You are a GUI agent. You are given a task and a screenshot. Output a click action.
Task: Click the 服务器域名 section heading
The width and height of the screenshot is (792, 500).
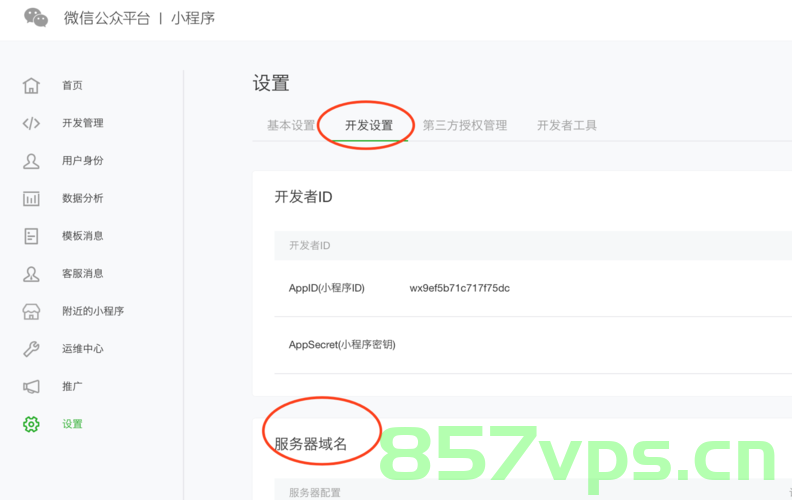(x=311, y=444)
